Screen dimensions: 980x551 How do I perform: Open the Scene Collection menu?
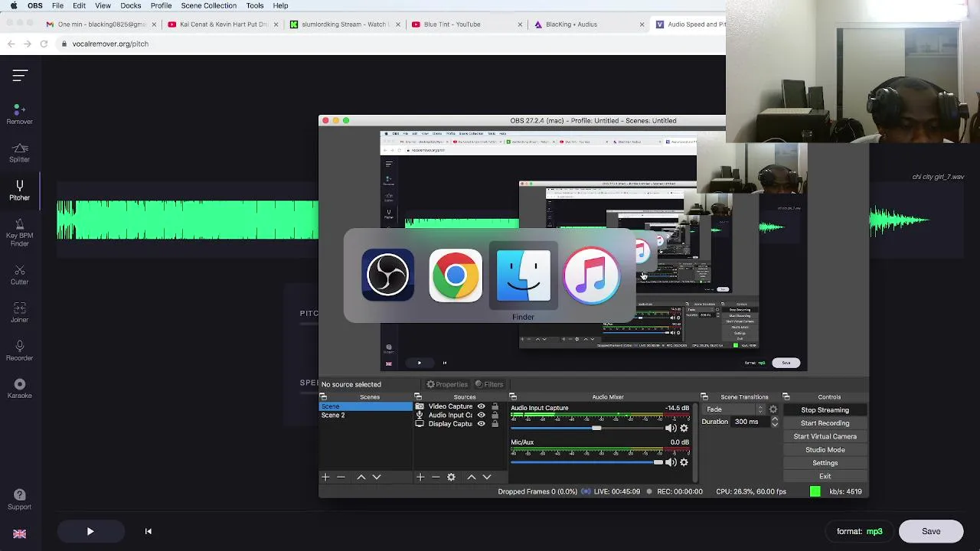(x=208, y=5)
